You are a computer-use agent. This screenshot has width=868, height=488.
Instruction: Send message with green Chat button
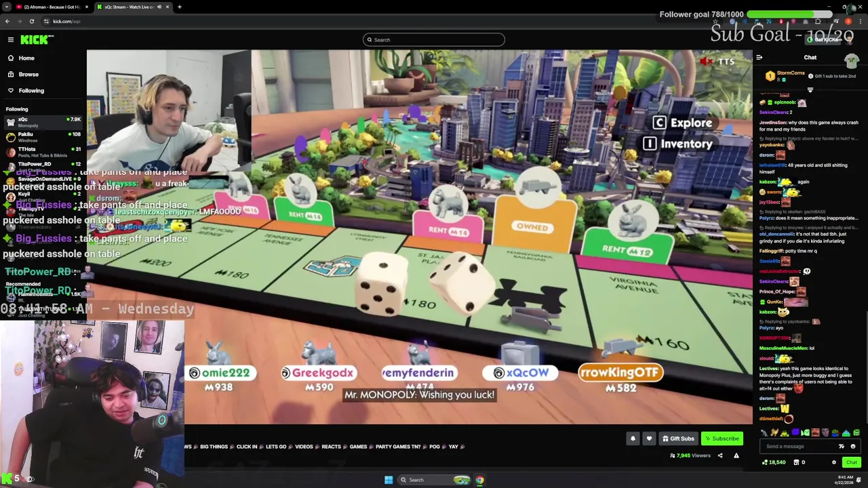tap(851, 462)
